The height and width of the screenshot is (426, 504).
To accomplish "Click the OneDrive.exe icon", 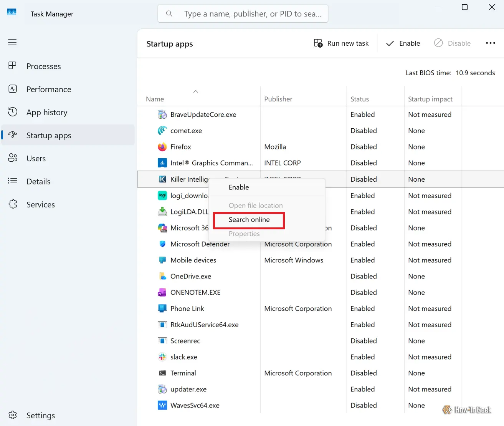I will [162, 276].
